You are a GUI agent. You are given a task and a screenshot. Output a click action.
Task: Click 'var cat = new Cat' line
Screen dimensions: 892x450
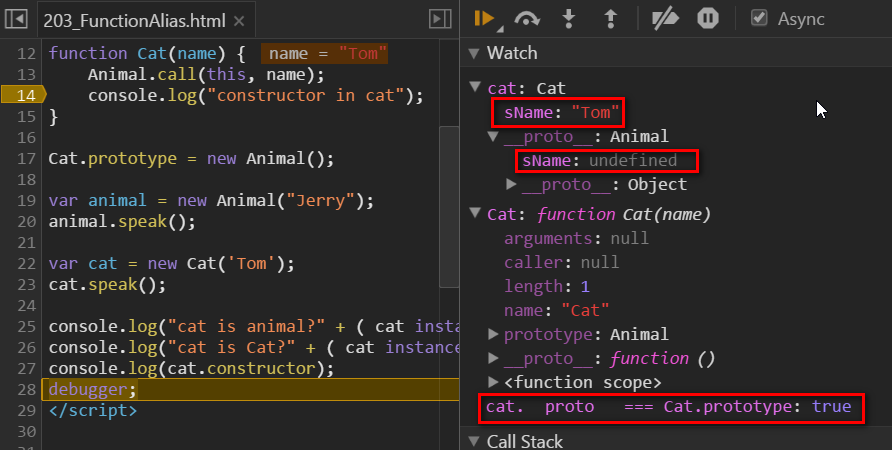pos(172,263)
